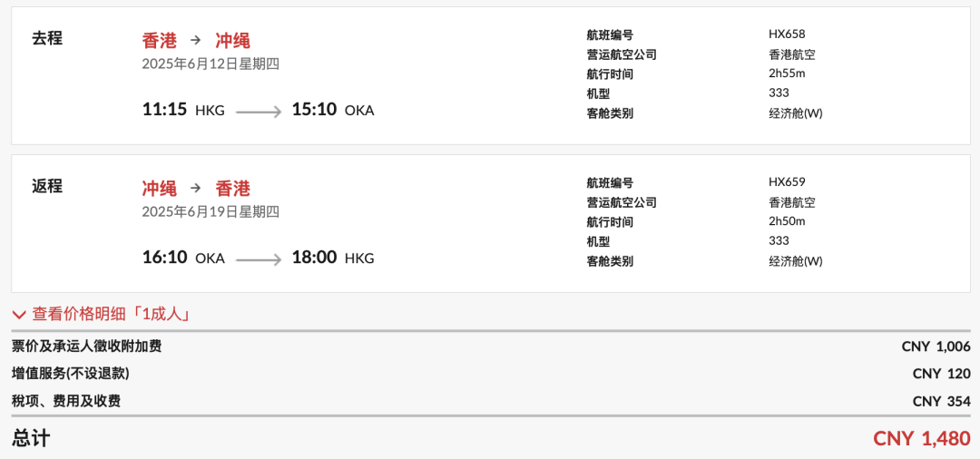The height and width of the screenshot is (459, 980).
Task: Click the 票价及承运人徵收附加费 row
Action: 491,346
